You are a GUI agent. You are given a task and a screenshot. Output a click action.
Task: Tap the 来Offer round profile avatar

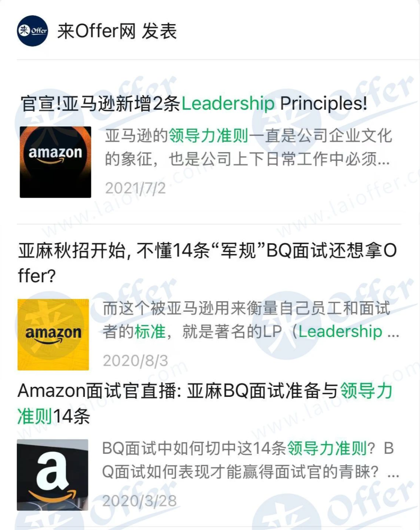click(32, 31)
